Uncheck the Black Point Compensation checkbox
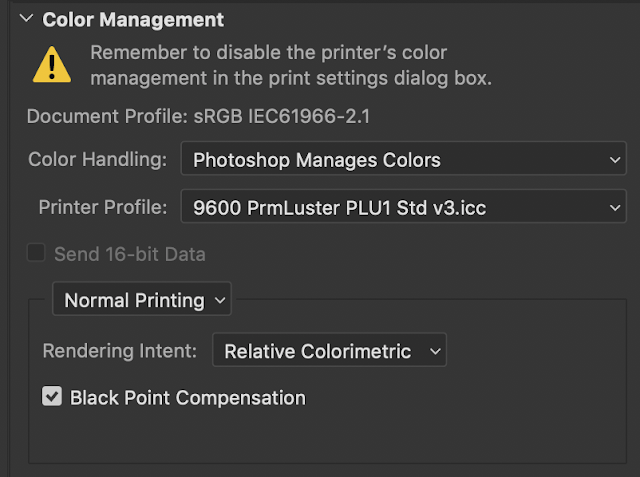The width and height of the screenshot is (640, 477). coord(52,397)
